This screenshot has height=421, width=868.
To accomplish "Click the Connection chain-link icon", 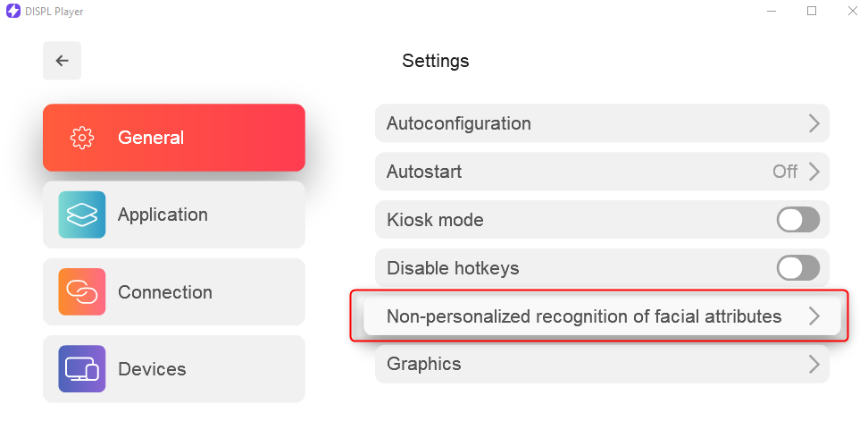I will 82,292.
